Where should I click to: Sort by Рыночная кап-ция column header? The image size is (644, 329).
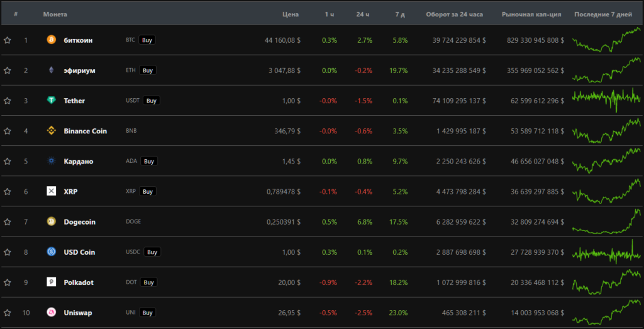(531, 14)
